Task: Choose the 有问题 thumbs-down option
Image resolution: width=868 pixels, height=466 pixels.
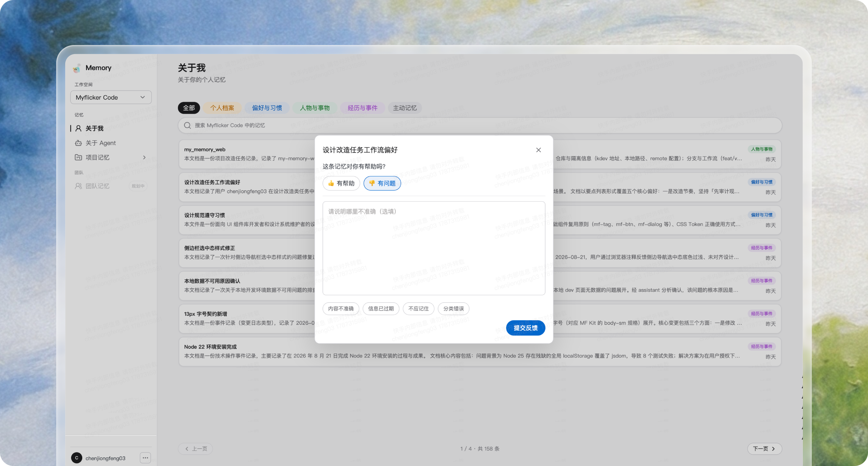Action: tap(382, 183)
